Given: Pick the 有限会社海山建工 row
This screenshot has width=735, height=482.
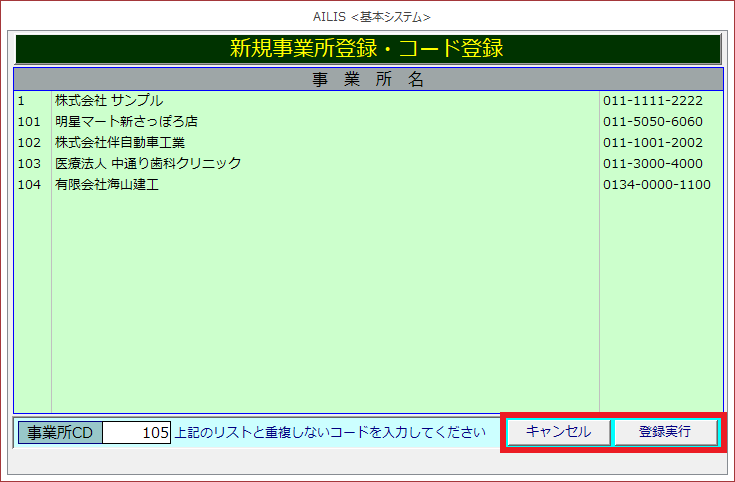Looking at the screenshot, I should pos(107,185).
